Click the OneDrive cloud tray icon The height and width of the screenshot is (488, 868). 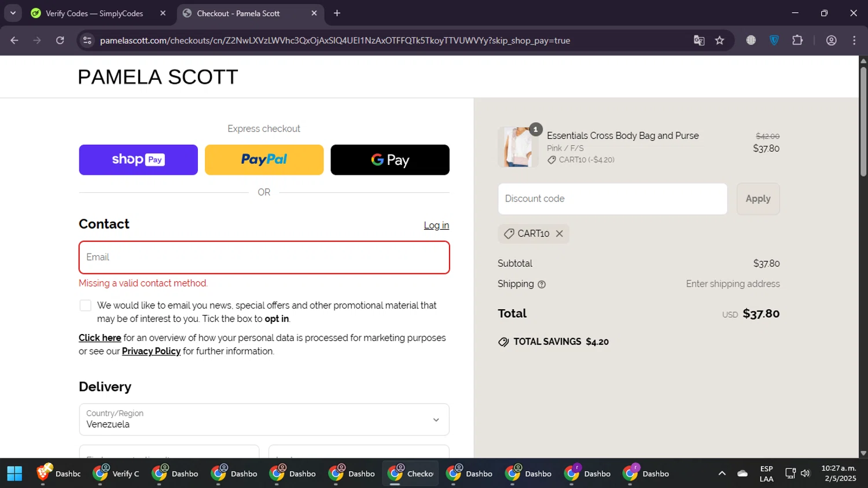(x=742, y=474)
